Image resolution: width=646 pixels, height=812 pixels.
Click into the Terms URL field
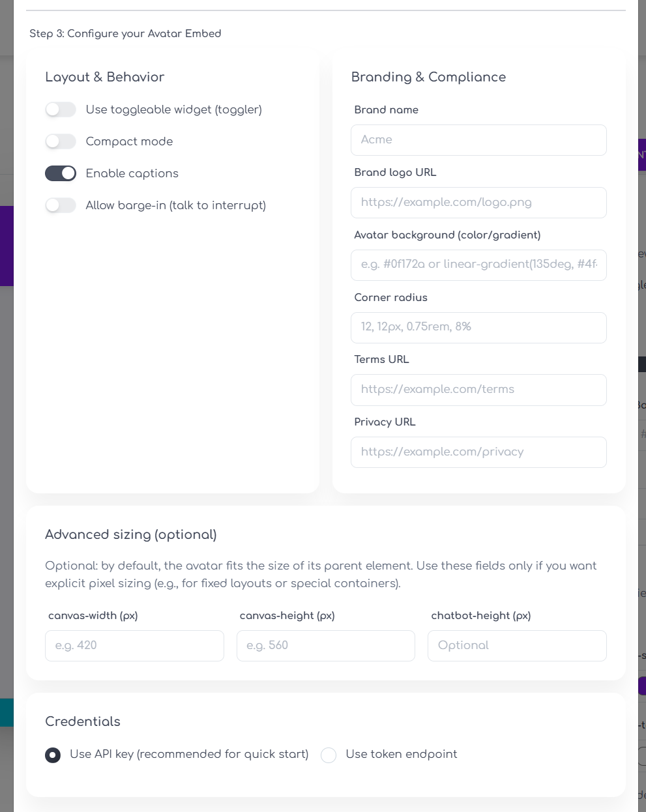(478, 390)
